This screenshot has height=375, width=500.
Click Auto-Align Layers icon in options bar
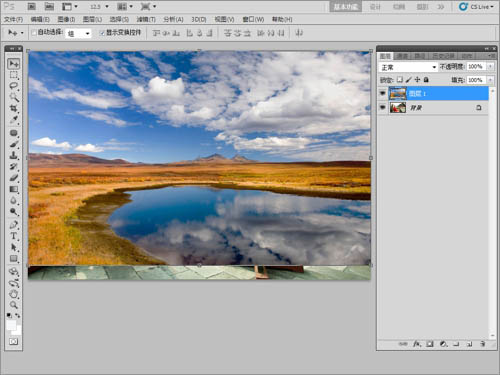click(299, 33)
